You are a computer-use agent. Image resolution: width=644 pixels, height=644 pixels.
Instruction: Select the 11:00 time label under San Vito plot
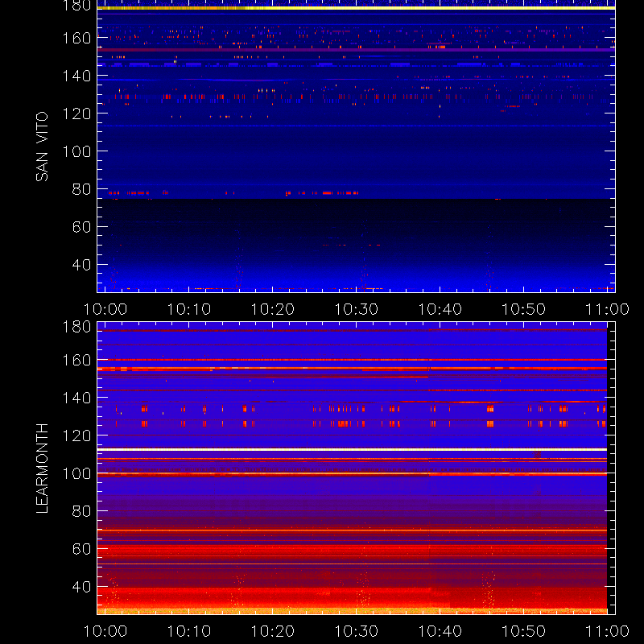[x=608, y=309]
